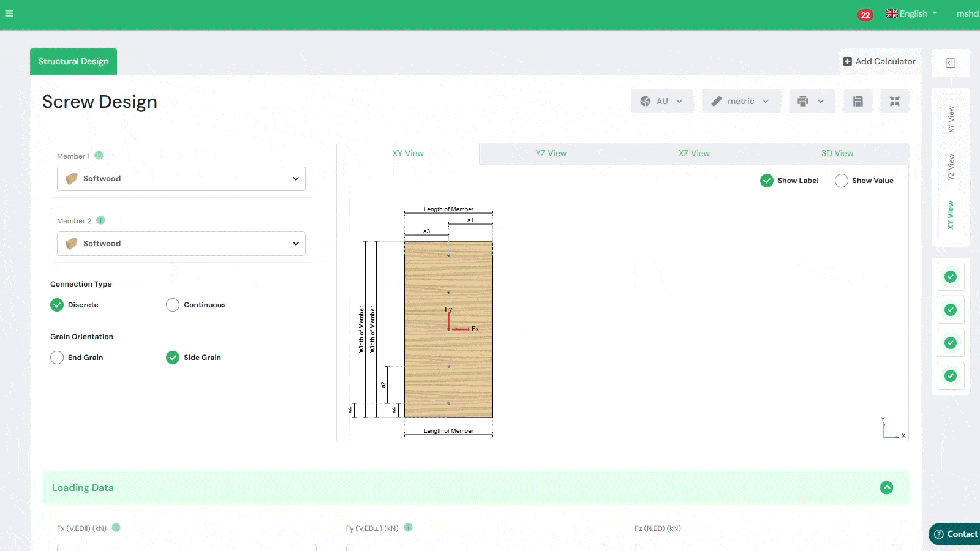Click the Member 1 info icon
Viewport: 980px width, 551px height.
click(x=99, y=156)
